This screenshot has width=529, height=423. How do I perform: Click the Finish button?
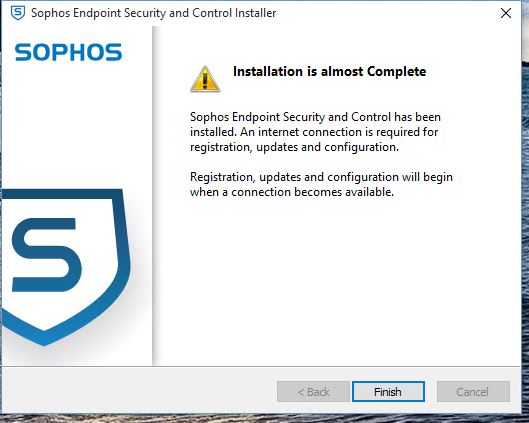coord(388,392)
